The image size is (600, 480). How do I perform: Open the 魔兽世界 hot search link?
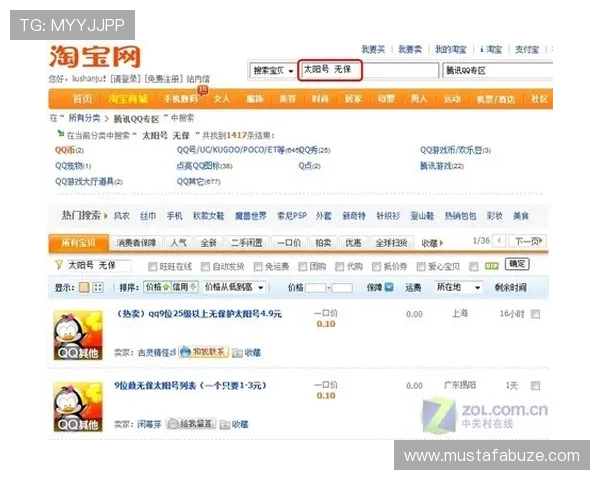(x=251, y=216)
